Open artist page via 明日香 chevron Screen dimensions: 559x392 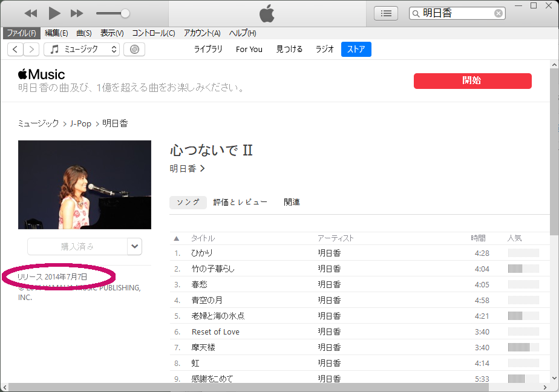pos(187,168)
